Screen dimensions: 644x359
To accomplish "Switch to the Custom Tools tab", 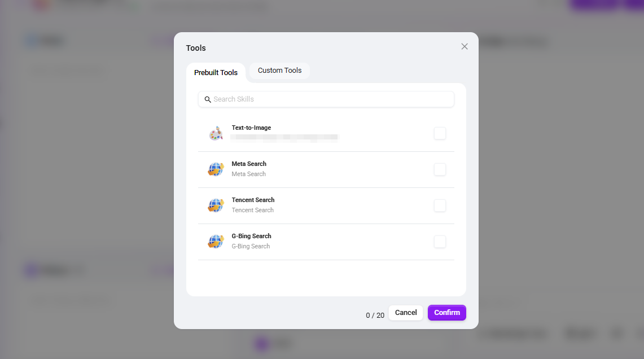I will (x=280, y=70).
